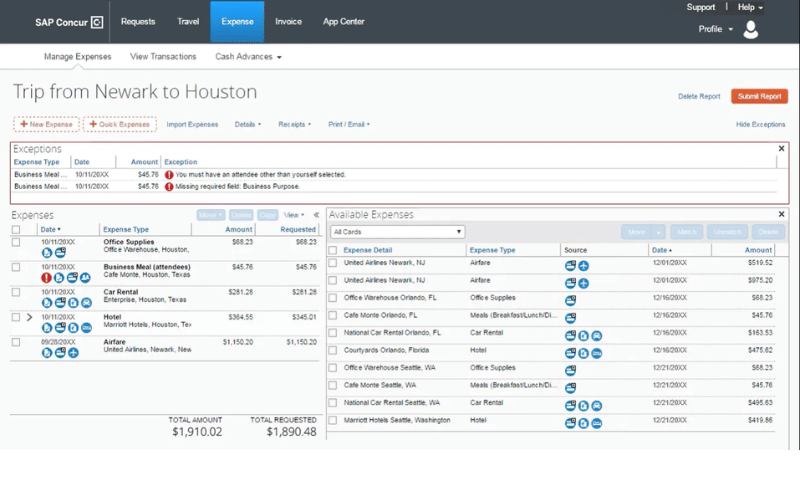Expand the Hotel expense itemization arrow

click(x=29, y=317)
